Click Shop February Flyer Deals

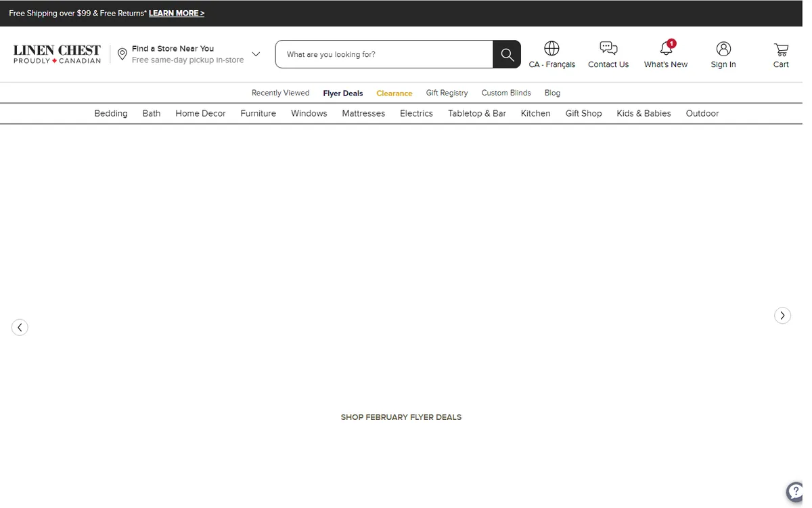tap(401, 417)
